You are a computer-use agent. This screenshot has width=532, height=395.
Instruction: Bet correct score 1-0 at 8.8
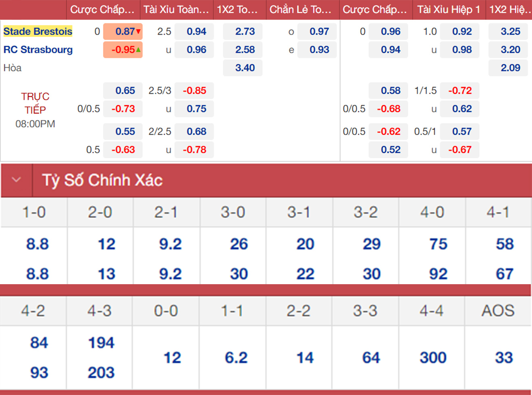37,244
